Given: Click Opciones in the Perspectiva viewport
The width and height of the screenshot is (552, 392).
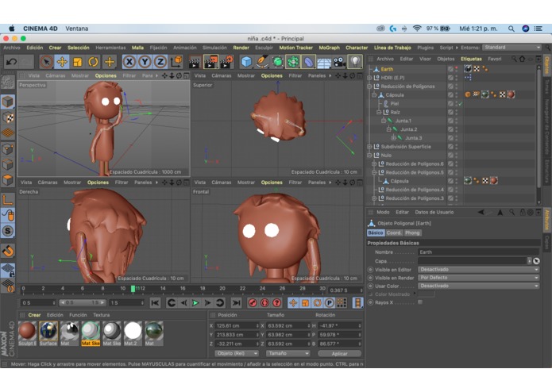Looking at the screenshot, I should click(x=106, y=75).
